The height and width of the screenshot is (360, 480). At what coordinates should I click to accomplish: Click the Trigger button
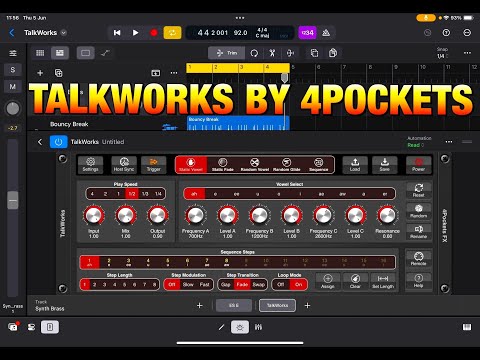pos(153,165)
